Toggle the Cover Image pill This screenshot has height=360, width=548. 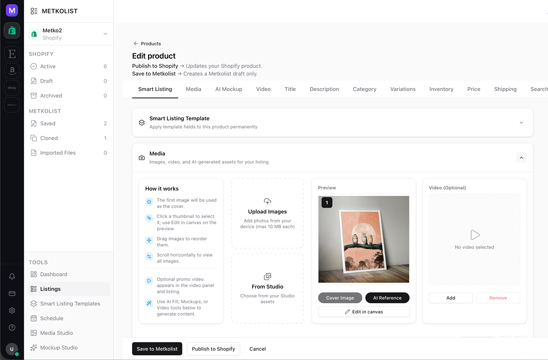[x=340, y=298]
